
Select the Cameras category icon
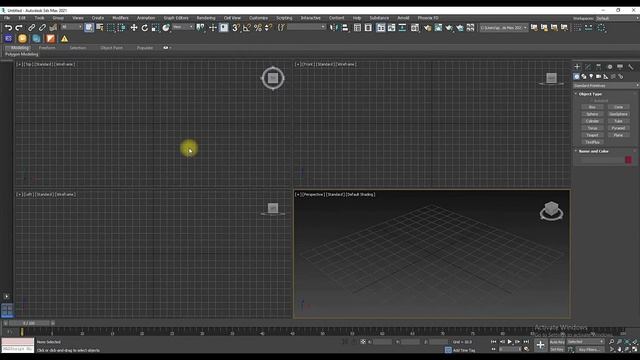[x=598, y=76]
